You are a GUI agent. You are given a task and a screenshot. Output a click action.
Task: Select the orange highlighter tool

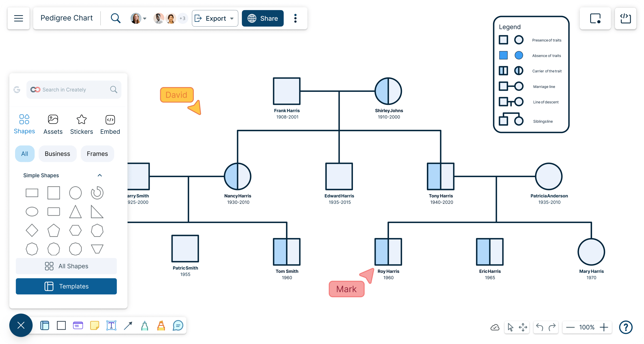[x=161, y=325]
